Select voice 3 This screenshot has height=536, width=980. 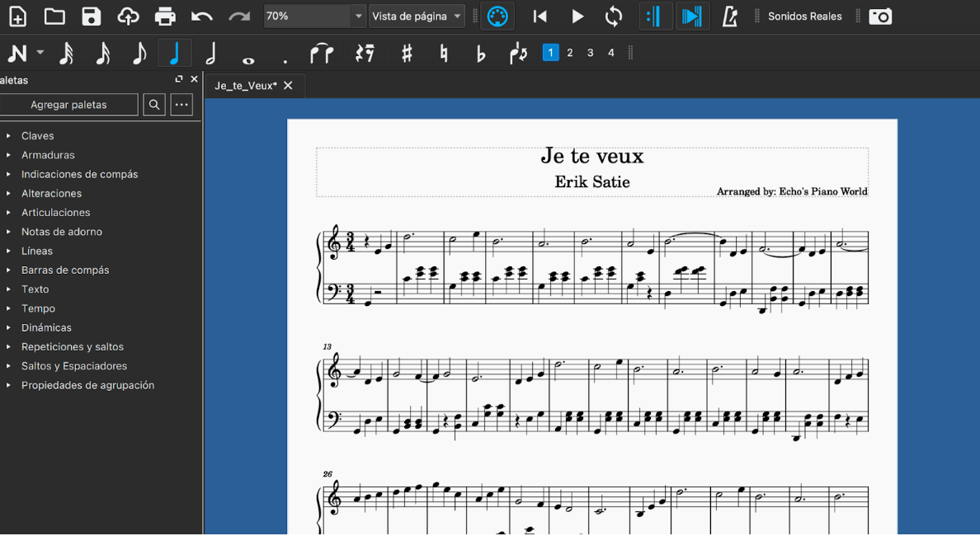[590, 53]
